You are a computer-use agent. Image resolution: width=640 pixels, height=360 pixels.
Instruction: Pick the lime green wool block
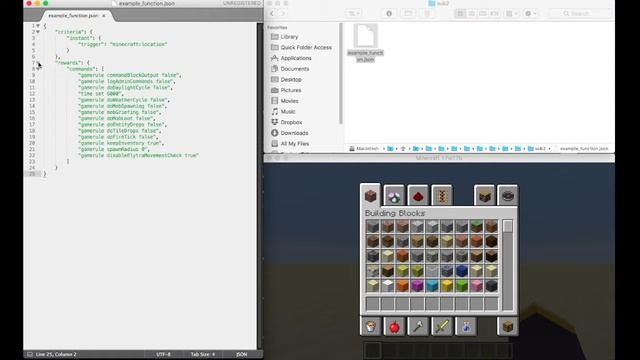462,285
